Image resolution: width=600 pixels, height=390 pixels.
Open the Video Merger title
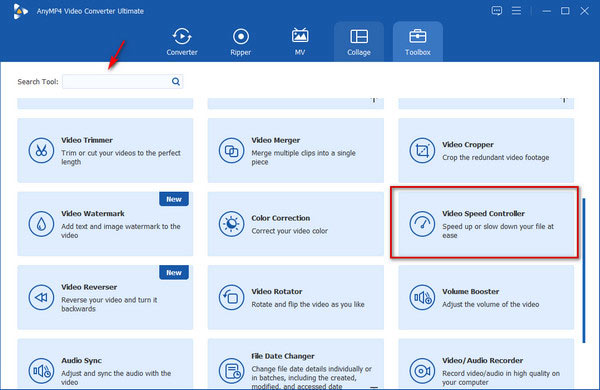click(276, 140)
